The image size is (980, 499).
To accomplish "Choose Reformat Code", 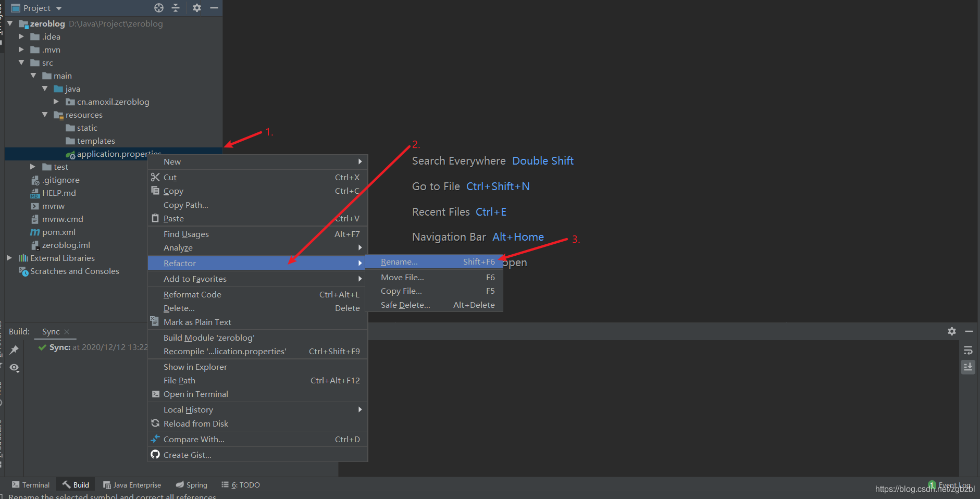I will [x=258, y=294].
